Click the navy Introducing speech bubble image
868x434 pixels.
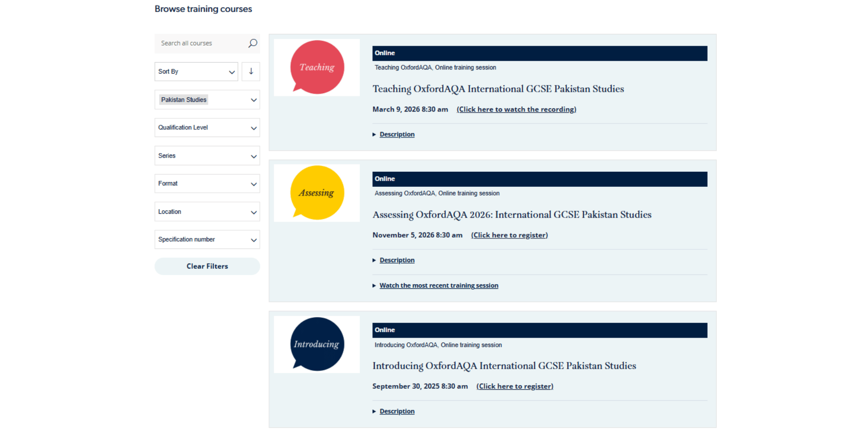pos(317,344)
